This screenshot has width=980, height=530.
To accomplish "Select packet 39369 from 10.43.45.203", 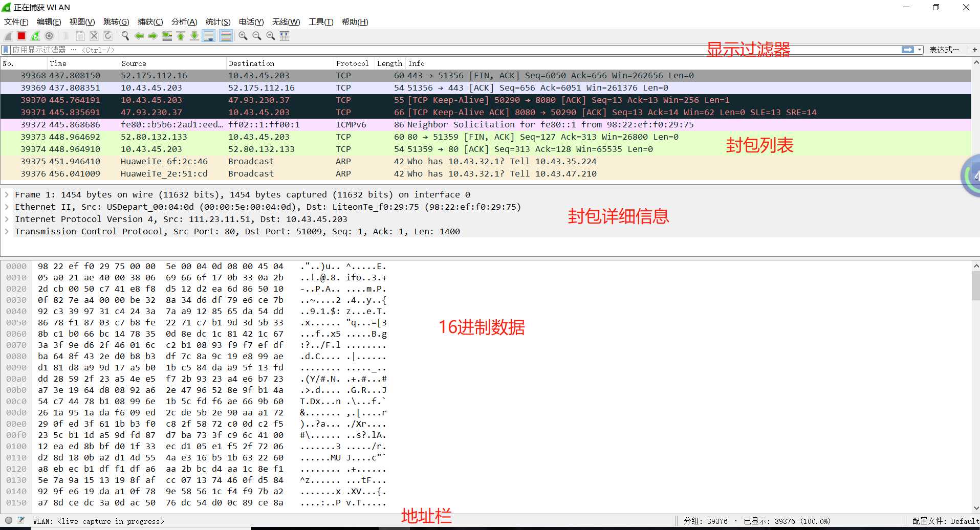I will (x=486, y=87).
